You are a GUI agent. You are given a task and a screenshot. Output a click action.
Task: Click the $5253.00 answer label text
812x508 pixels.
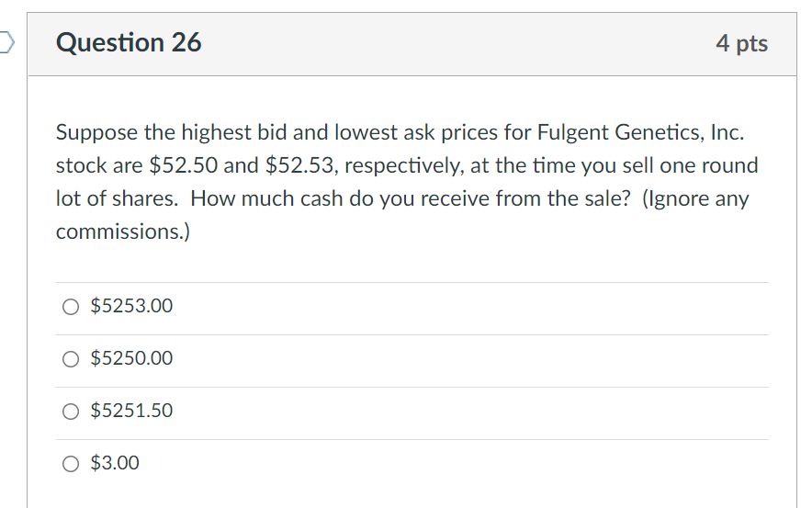(131, 306)
